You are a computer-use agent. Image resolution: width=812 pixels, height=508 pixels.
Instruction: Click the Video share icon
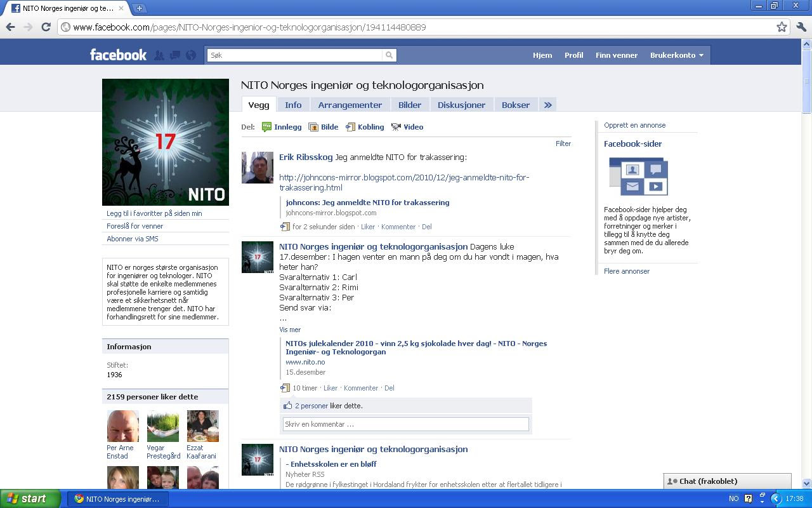click(396, 127)
